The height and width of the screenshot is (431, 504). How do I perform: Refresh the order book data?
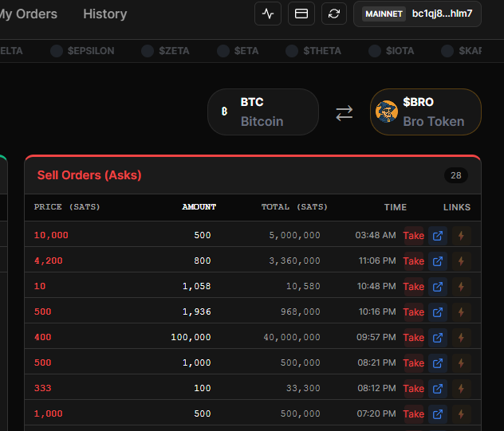coord(334,14)
